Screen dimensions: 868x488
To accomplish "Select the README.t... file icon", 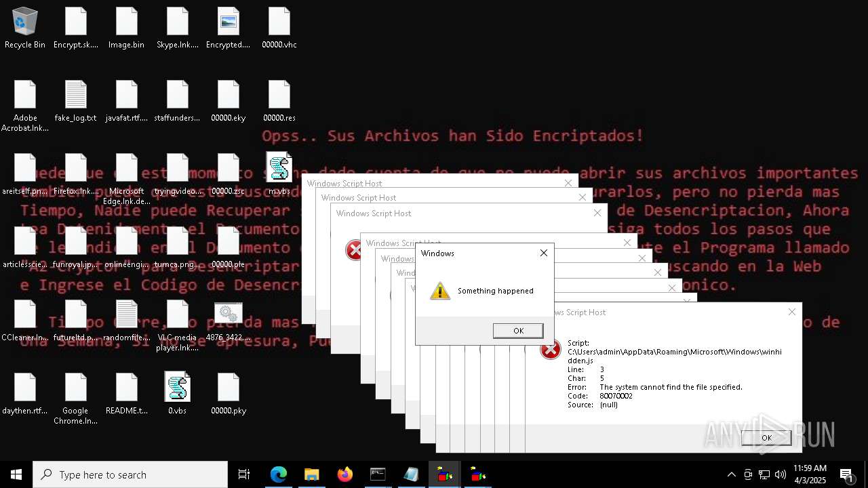I will click(127, 394).
